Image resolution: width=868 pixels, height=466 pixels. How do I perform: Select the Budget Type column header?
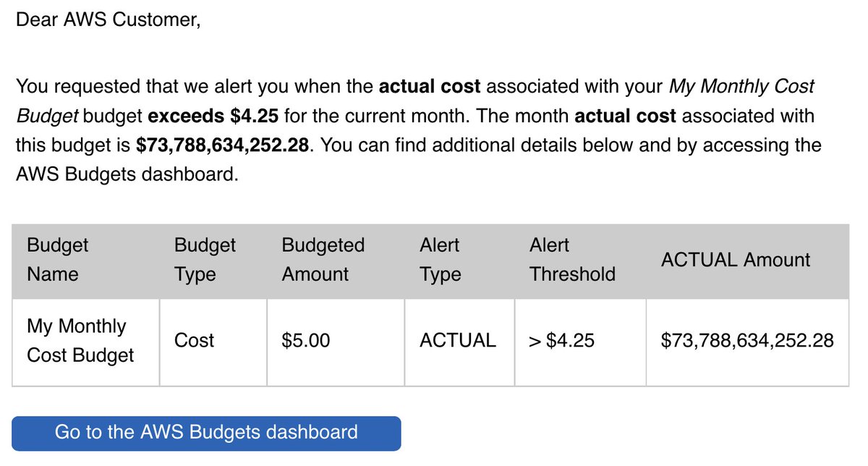coord(213,260)
